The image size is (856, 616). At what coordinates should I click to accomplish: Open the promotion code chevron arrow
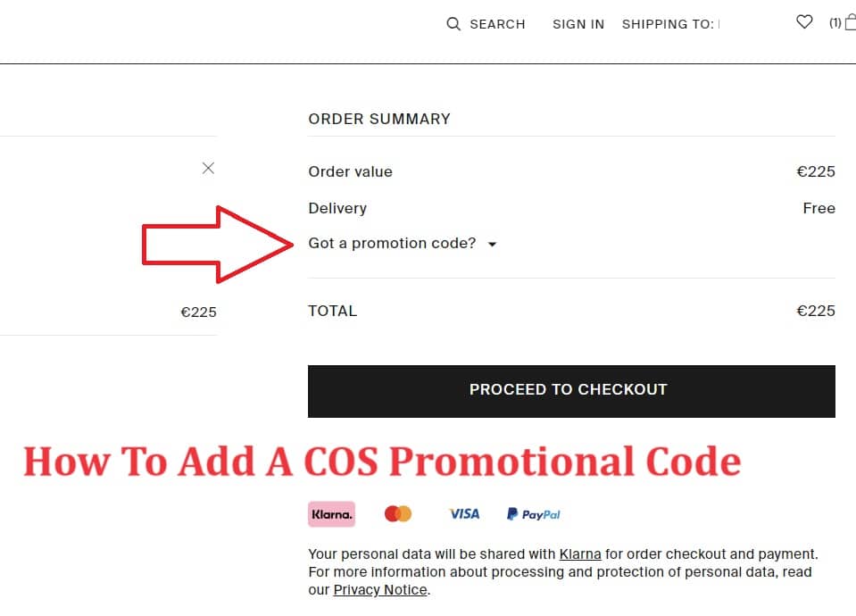click(x=494, y=244)
